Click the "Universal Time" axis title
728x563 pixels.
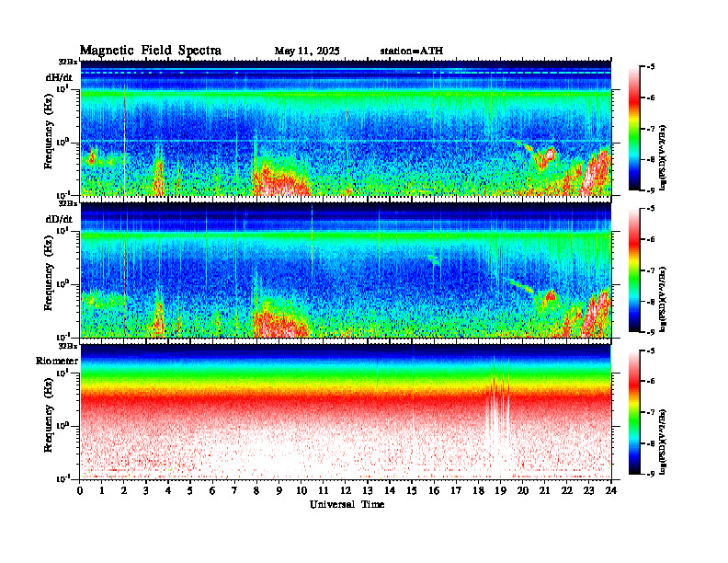(x=347, y=504)
